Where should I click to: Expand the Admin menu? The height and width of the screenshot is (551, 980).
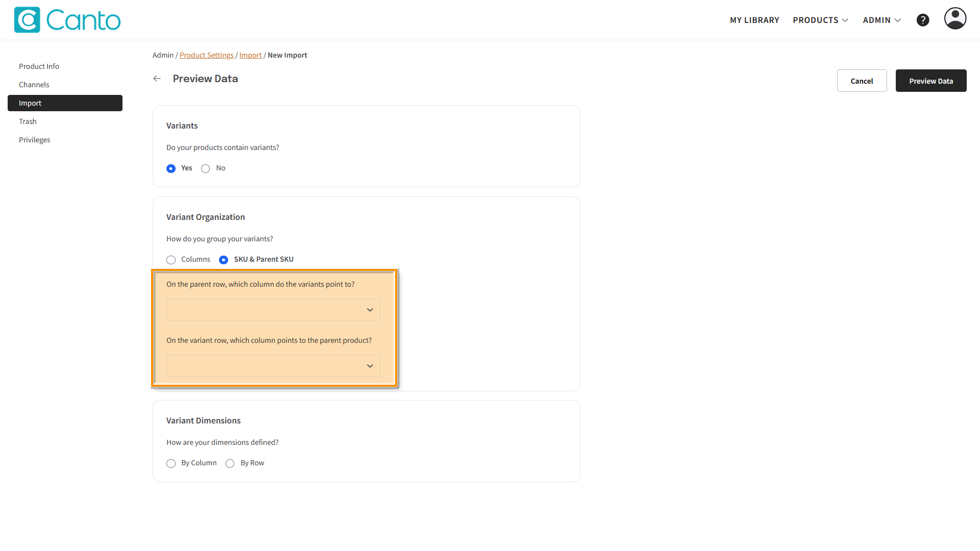(881, 20)
